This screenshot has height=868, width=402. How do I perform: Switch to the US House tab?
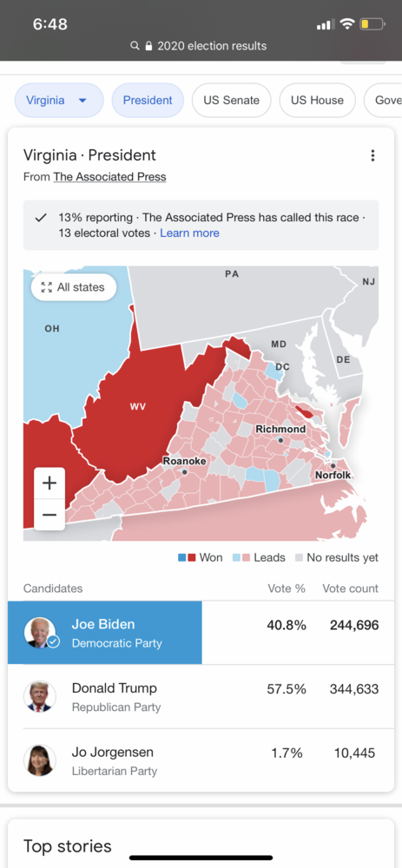point(317,100)
